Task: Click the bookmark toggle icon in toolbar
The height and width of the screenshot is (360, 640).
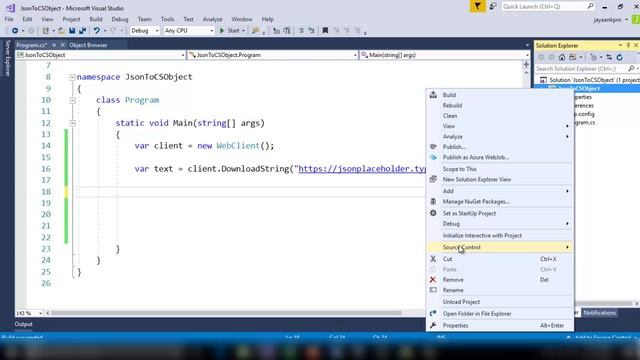Action: (x=325, y=31)
